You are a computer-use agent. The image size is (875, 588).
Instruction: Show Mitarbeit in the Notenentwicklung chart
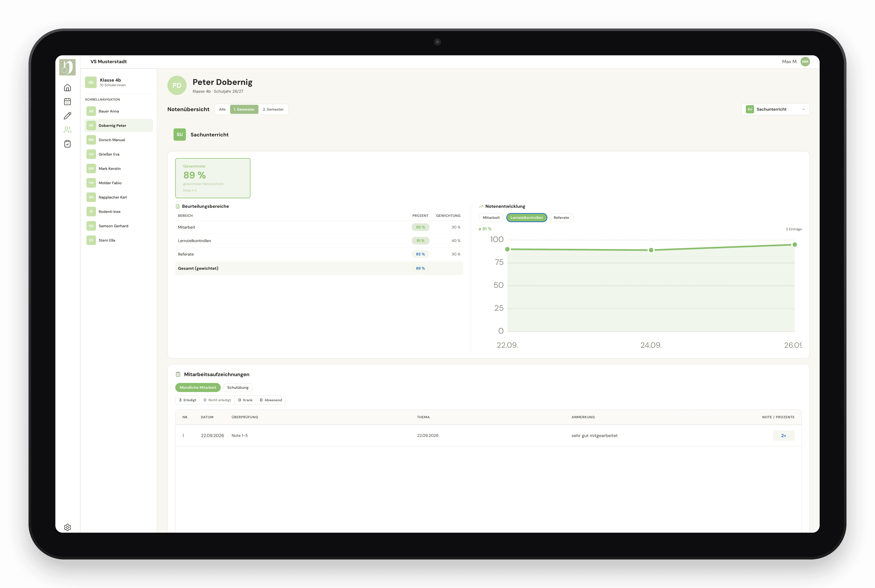pyautogui.click(x=491, y=218)
